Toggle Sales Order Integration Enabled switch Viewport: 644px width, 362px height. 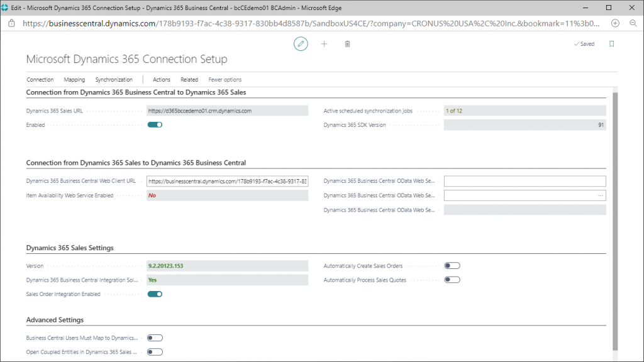[x=155, y=294]
